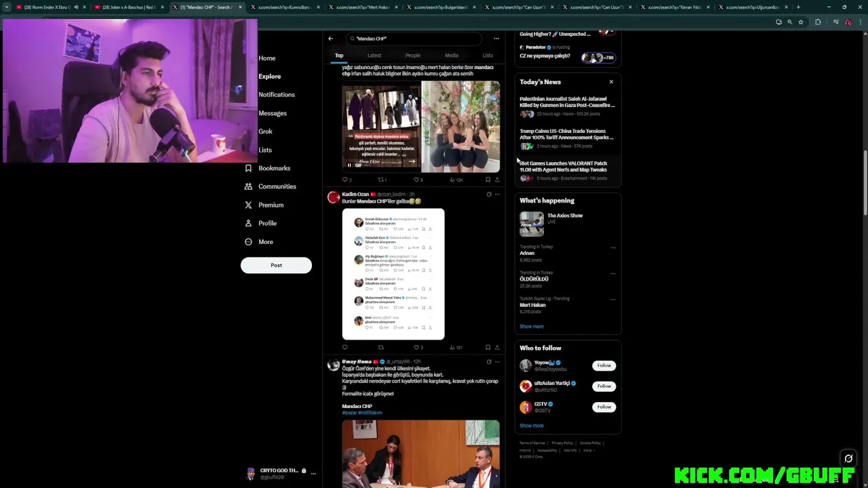Switch to the Latest results tab
Screen dimensions: 868x488
pos(374,56)
